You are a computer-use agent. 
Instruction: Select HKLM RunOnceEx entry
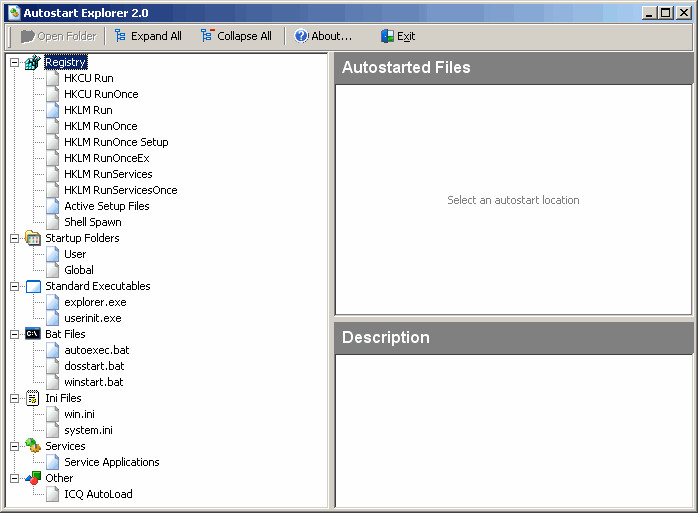(x=107, y=159)
